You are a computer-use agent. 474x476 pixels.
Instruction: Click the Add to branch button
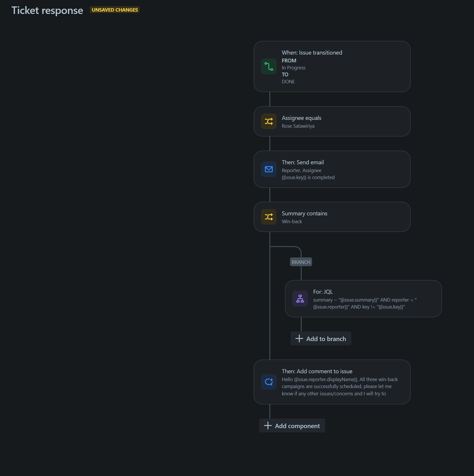[x=320, y=338]
